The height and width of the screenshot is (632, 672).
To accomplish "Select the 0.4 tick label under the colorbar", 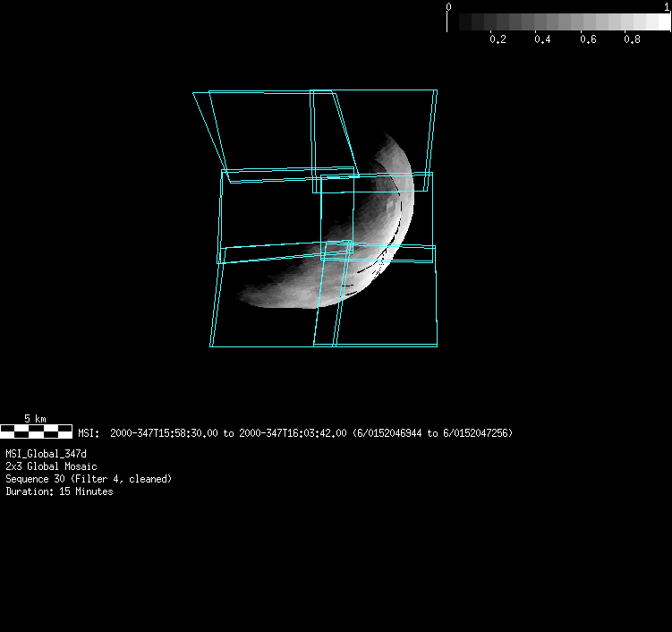I will 542,40.
